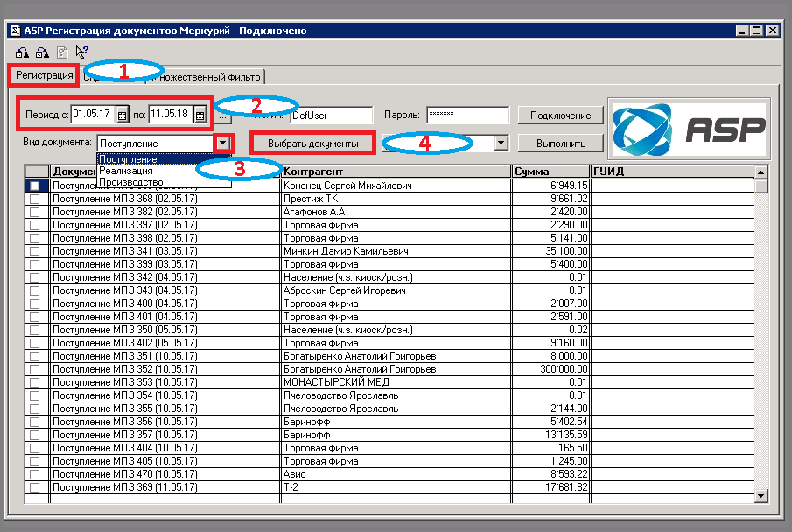Check the box for Поступление МПЗ 368

pyautogui.click(x=34, y=199)
